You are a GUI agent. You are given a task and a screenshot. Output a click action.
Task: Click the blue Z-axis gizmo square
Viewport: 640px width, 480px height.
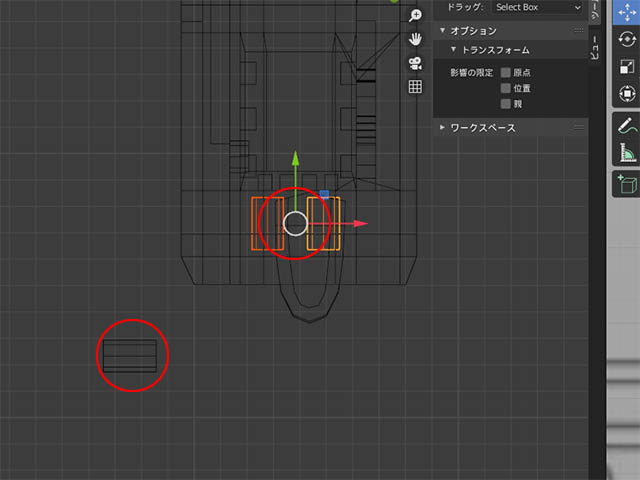[324, 194]
